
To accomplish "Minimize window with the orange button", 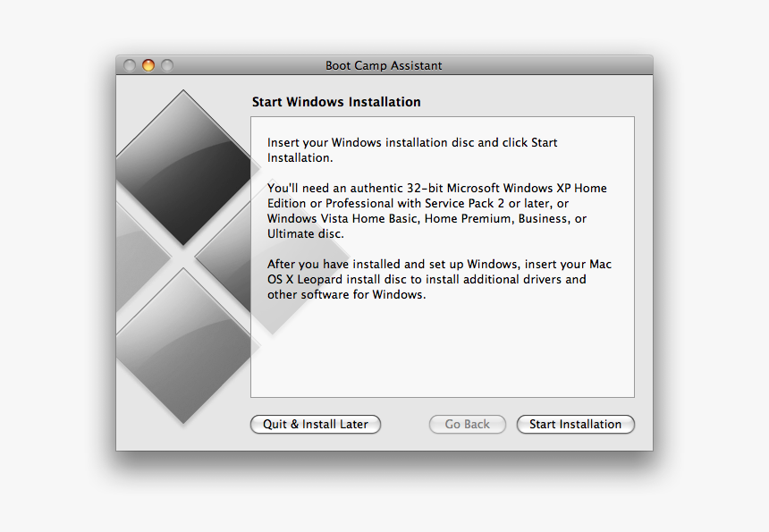I will [x=148, y=65].
